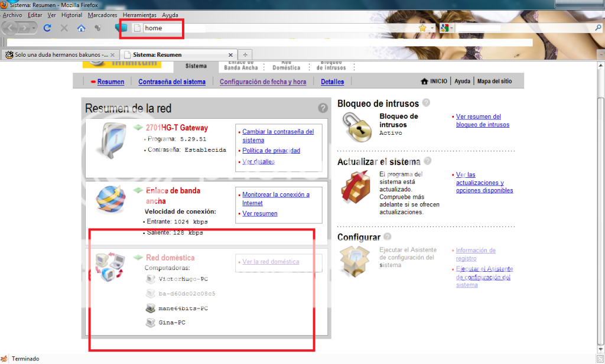605x364 pixels.
Task: Click the Configurar cardboard box icon
Action: click(355, 262)
